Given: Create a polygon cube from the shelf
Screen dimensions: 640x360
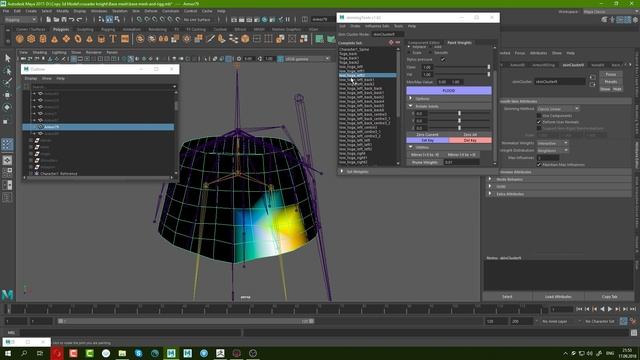Looking at the screenshot, I should click(x=31, y=39).
